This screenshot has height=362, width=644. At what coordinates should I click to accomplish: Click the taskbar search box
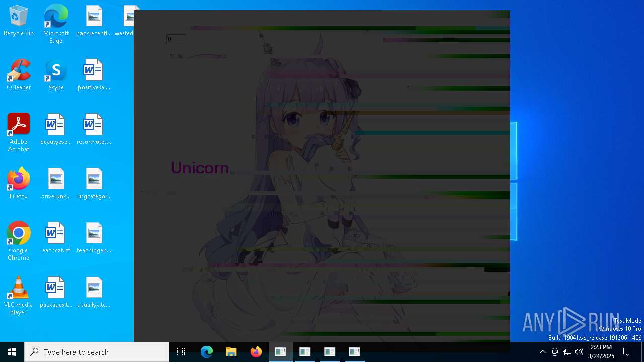(97, 352)
